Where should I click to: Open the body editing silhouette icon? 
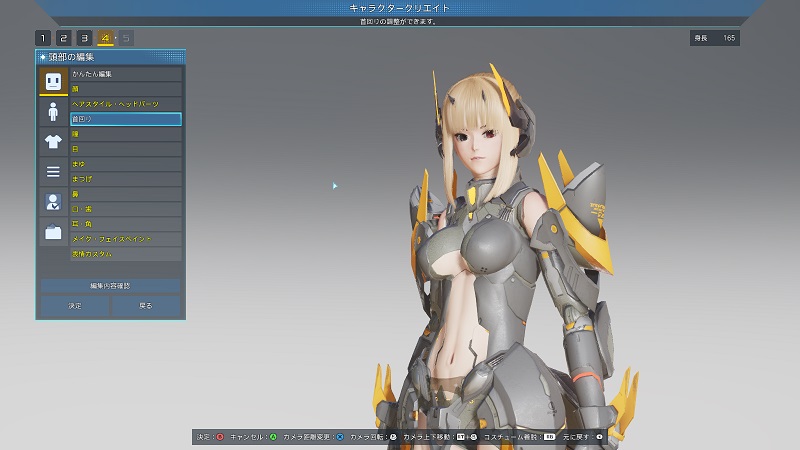pos(53,111)
